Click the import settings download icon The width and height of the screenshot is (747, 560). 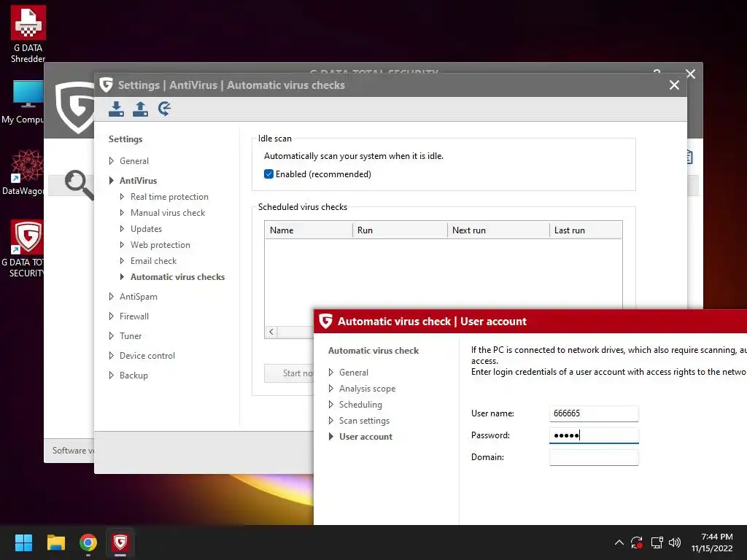click(116, 109)
